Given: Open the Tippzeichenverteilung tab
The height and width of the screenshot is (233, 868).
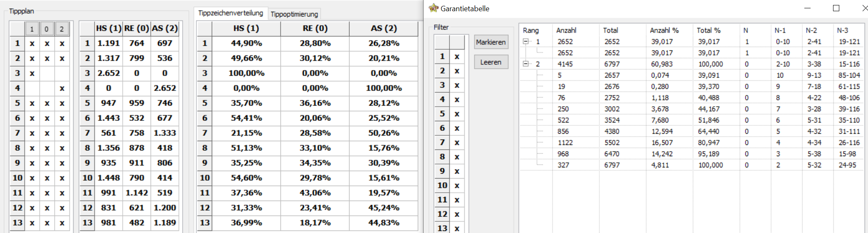Looking at the screenshot, I should [x=231, y=13].
